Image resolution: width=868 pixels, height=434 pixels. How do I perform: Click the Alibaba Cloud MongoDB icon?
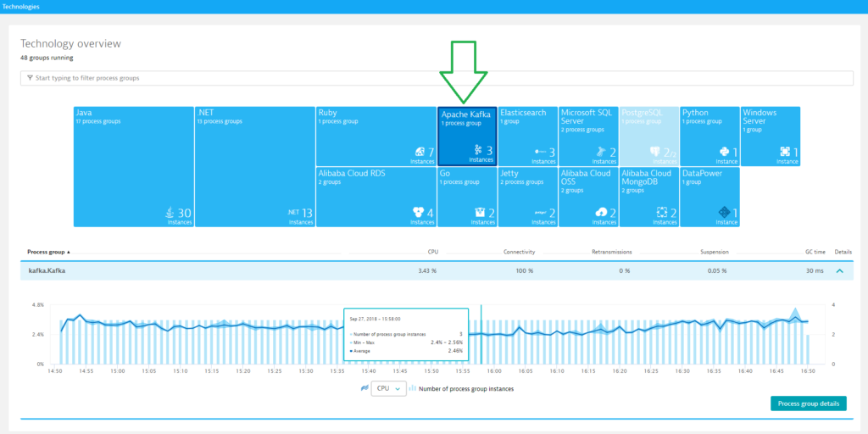tap(662, 212)
